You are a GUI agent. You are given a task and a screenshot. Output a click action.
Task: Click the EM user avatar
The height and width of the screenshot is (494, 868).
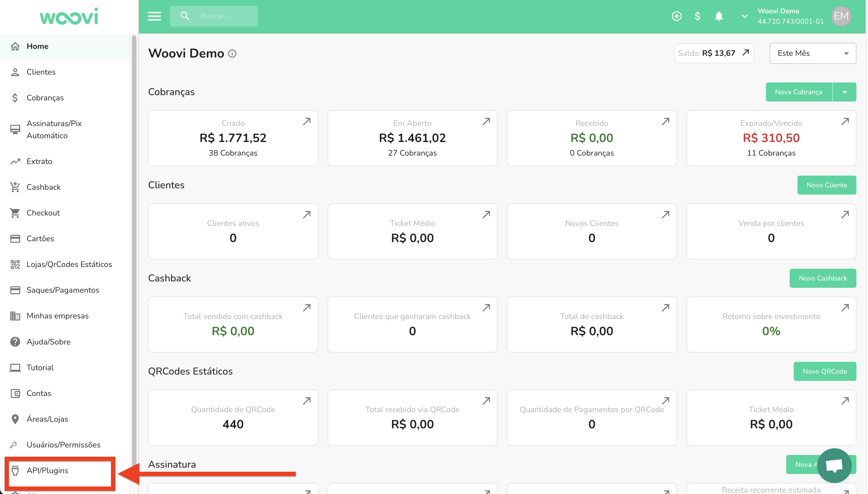tap(841, 16)
